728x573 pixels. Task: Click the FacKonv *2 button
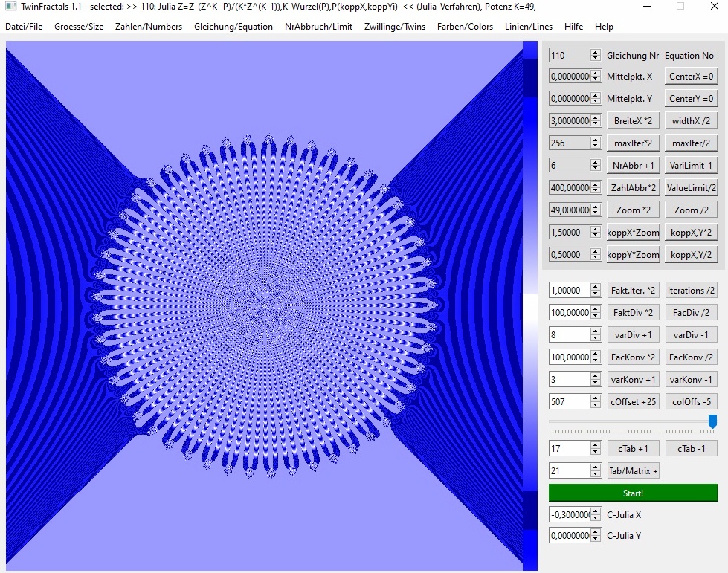(634, 357)
